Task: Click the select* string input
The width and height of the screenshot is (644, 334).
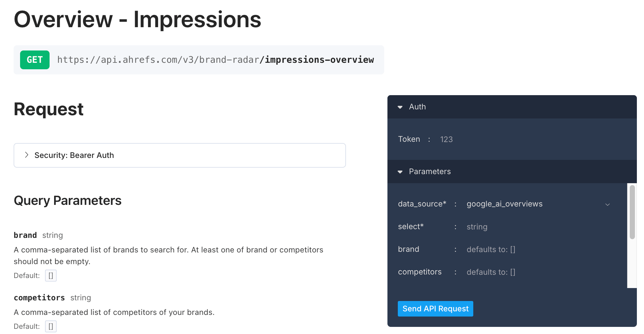Action: [x=477, y=227]
